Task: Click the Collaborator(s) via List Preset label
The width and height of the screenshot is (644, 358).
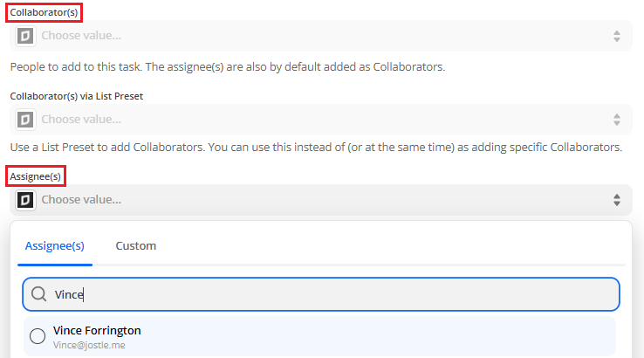Action: pos(77,96)
